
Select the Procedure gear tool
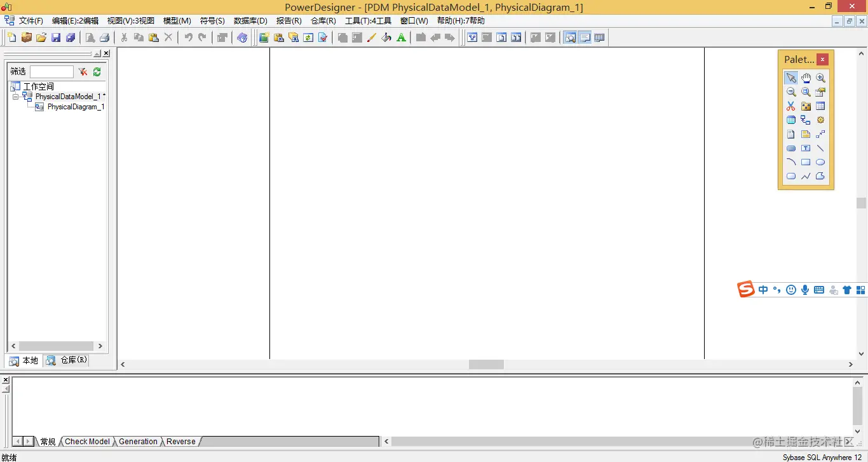point(820,120)
